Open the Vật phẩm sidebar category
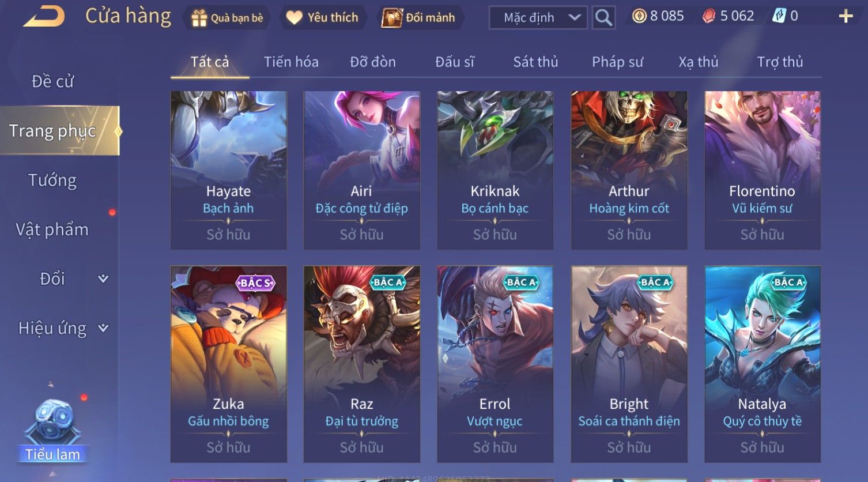Image resolution: width=868 pixels, height=482 pixels. click(52, 229)
